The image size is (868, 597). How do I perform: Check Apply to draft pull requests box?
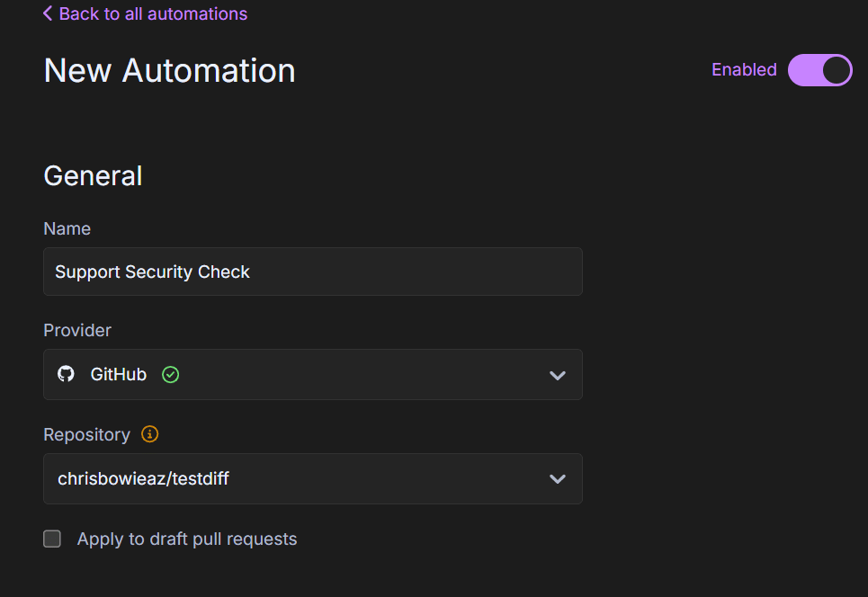(52, 539)
